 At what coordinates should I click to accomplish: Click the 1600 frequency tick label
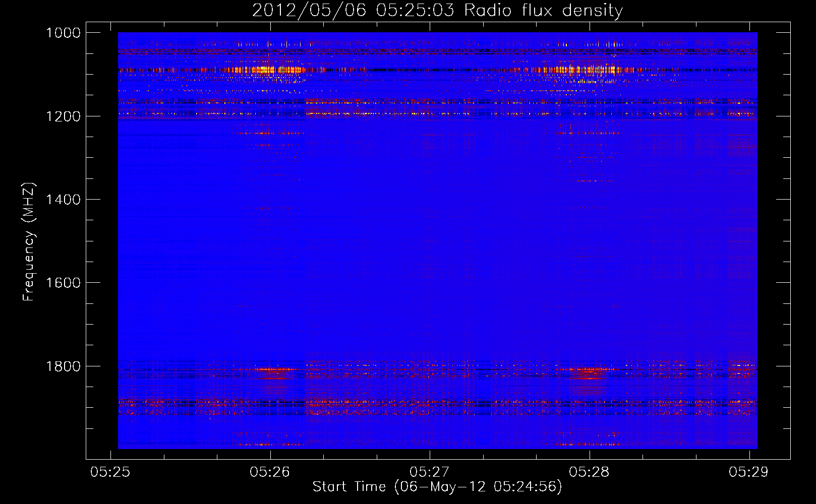click(x=64, y=283)
